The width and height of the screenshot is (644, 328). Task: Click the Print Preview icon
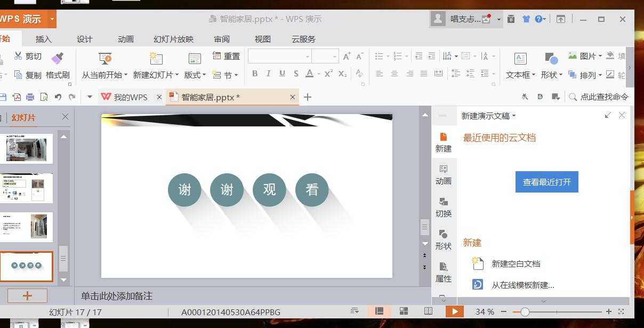pos(44,97)
